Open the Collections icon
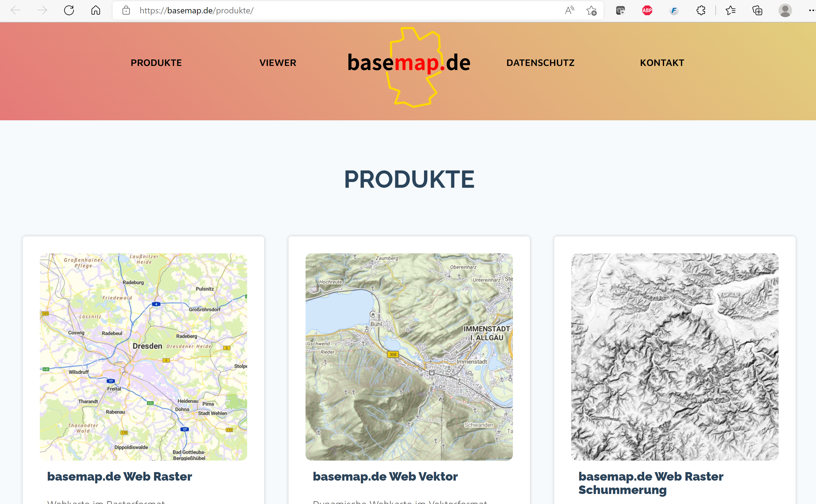The height and width of the screenshot is (504, 816). click(757, 10)
